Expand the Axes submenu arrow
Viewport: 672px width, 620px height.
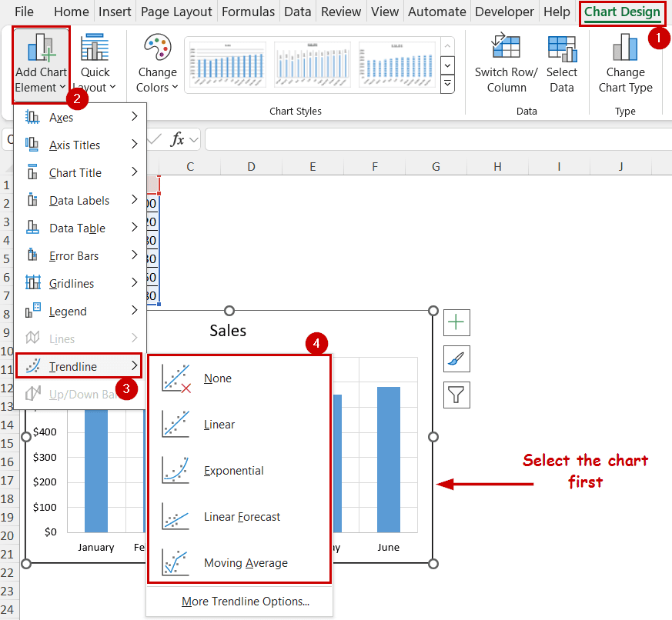point(135,116)
